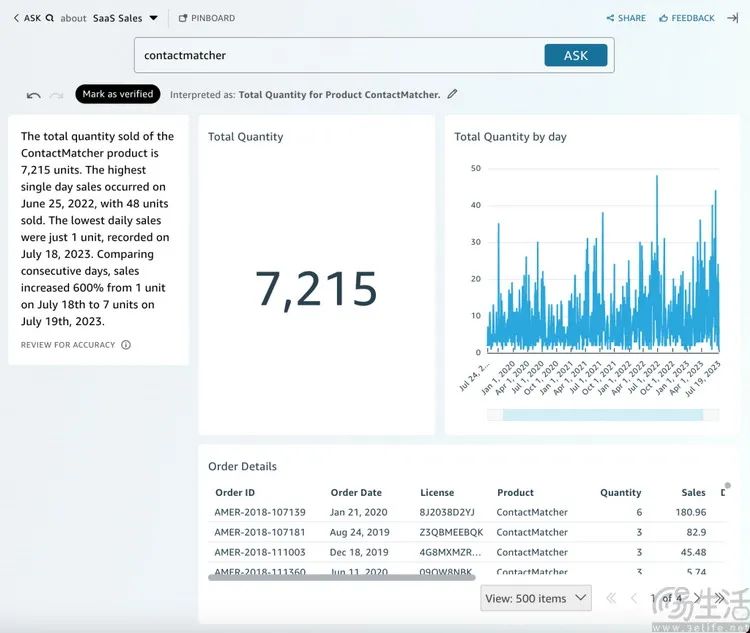The width and height of the screenshot is (750, 633).
Task: Click the license Z3QBMEEBQK cell
Action: pyautogui.click(x=451, y=533)
